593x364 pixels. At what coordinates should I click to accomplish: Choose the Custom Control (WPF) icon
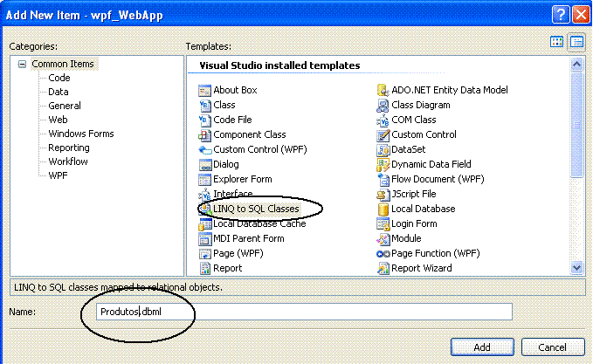(x=204, y=149)
